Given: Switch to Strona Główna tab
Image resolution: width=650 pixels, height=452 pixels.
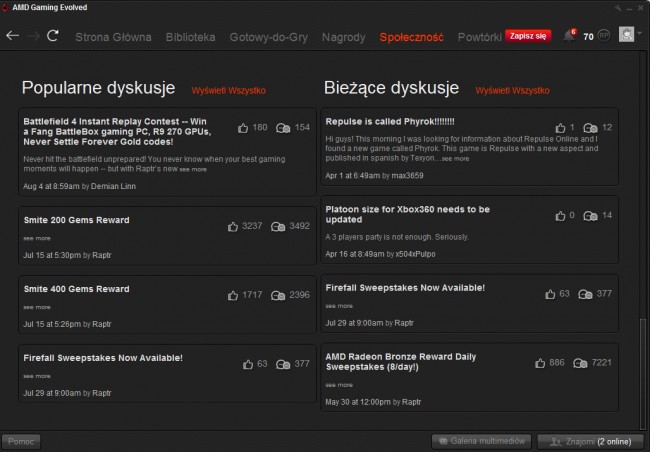Looking at the screenshot, I should click(113, 37).
